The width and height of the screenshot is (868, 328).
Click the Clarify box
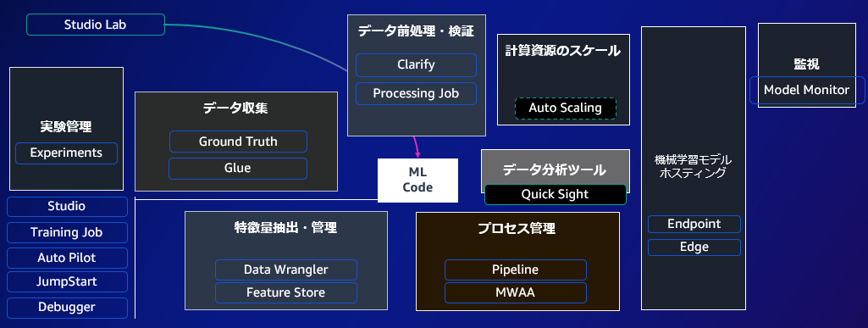pyautogui.click(x=417, y=64)
